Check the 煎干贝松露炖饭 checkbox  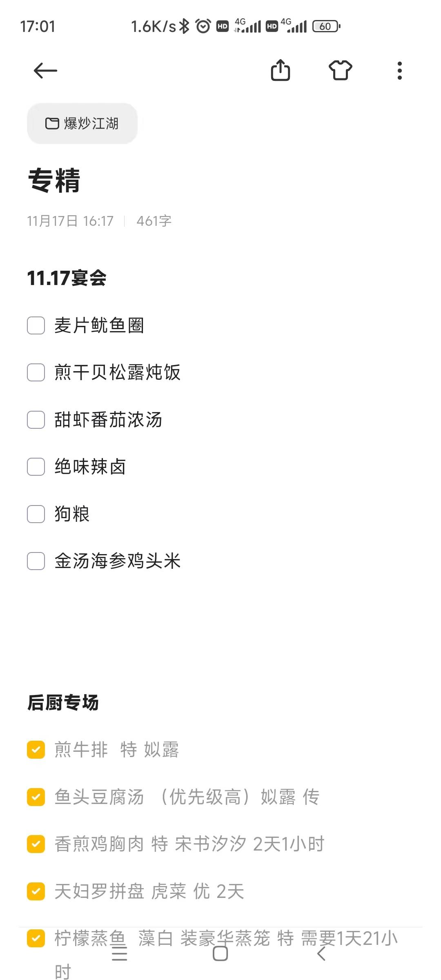click(36, 372)
